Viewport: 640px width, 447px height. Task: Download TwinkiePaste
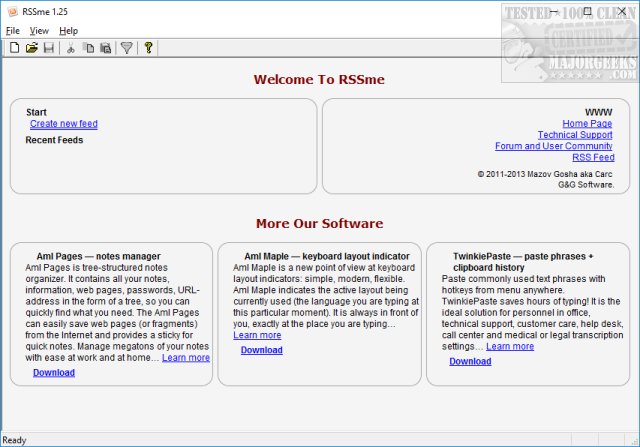tap(470, 361)
